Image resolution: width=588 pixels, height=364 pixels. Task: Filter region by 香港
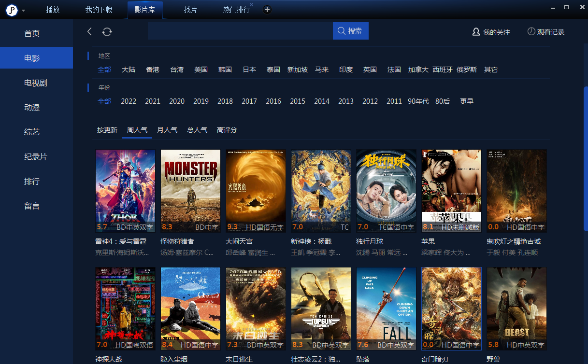[153, 70]
